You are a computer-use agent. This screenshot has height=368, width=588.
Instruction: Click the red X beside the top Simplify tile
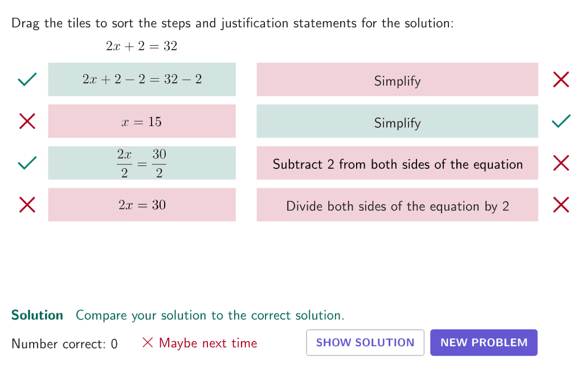[x=561, y=79]
